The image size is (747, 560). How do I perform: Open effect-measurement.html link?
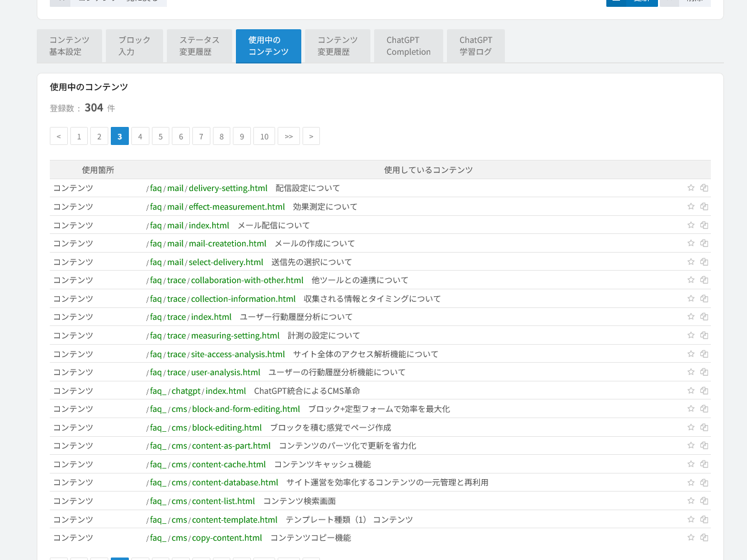[237, 207]
